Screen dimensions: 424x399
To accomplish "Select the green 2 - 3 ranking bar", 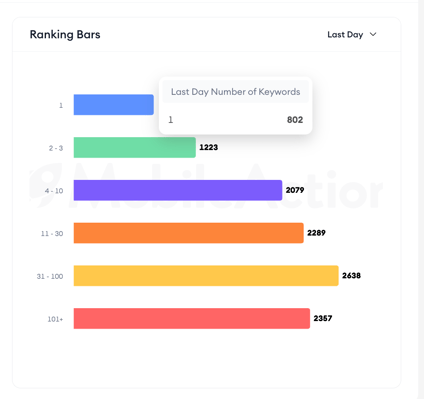I will [135, 147].
